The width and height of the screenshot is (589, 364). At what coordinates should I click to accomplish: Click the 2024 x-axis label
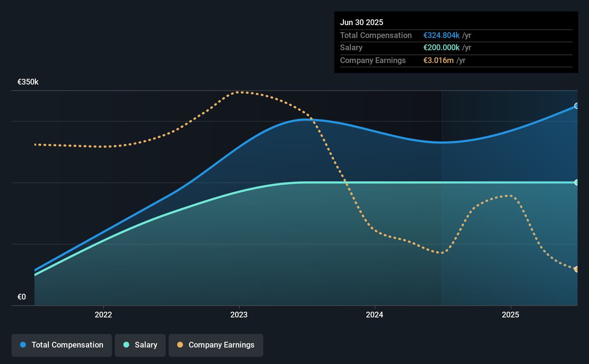[x=374, y=315]
